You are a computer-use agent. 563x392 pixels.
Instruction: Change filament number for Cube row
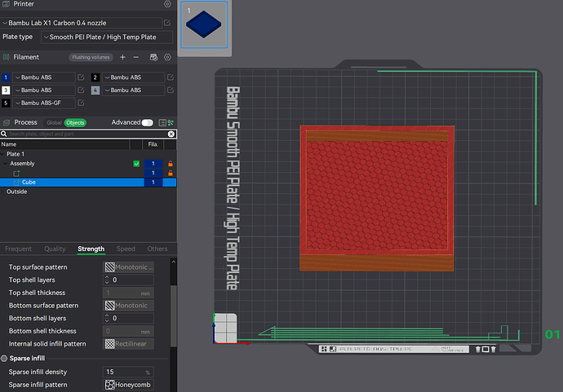[153, 183]
